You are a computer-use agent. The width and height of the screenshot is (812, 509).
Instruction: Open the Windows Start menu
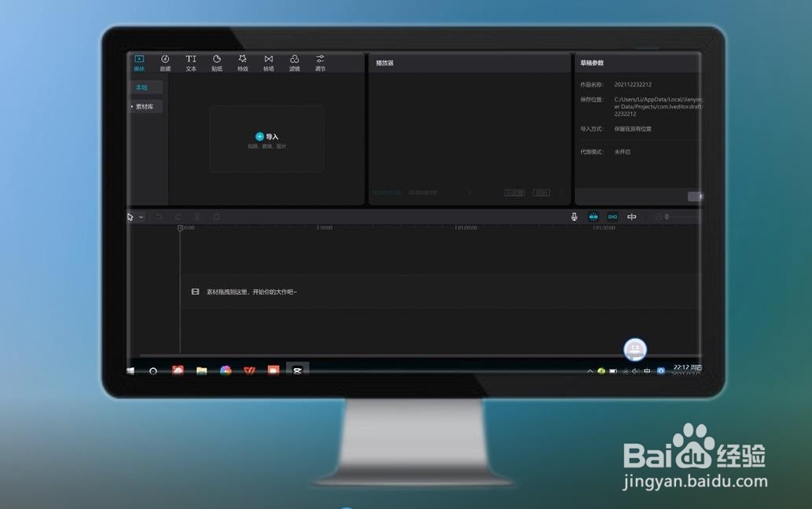click(130, 371)
